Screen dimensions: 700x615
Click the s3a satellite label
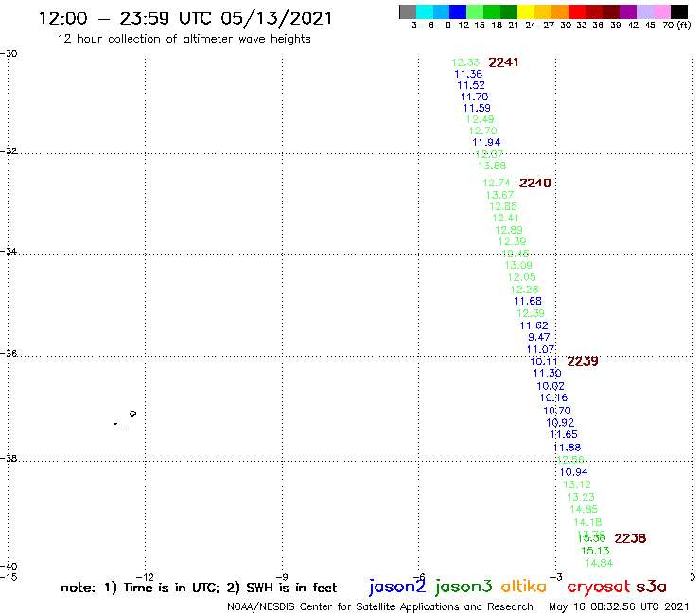(x=651, y=587)
